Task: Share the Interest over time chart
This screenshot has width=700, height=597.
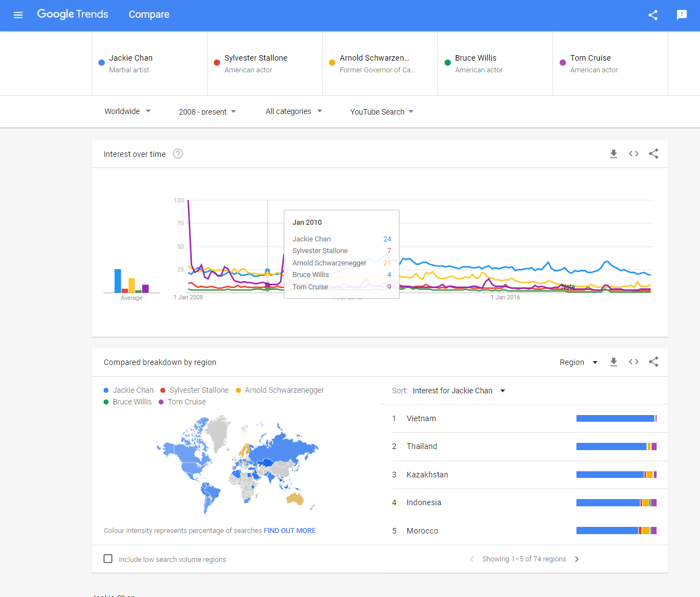Action: 654,154
